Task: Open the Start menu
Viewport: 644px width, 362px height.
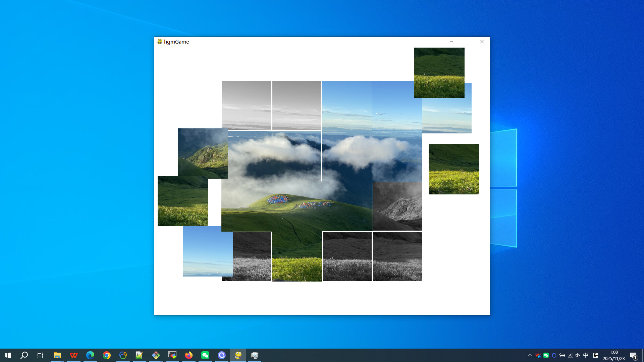Action: (8, 355)
